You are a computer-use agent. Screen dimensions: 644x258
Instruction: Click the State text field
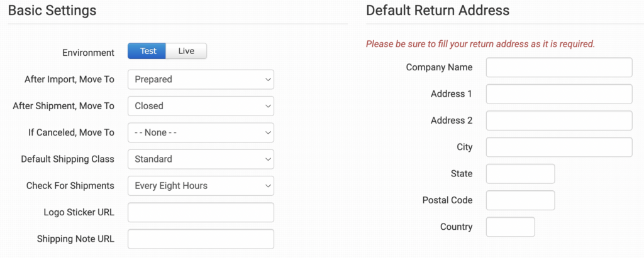pyautogui.click(x=520, y=174)
